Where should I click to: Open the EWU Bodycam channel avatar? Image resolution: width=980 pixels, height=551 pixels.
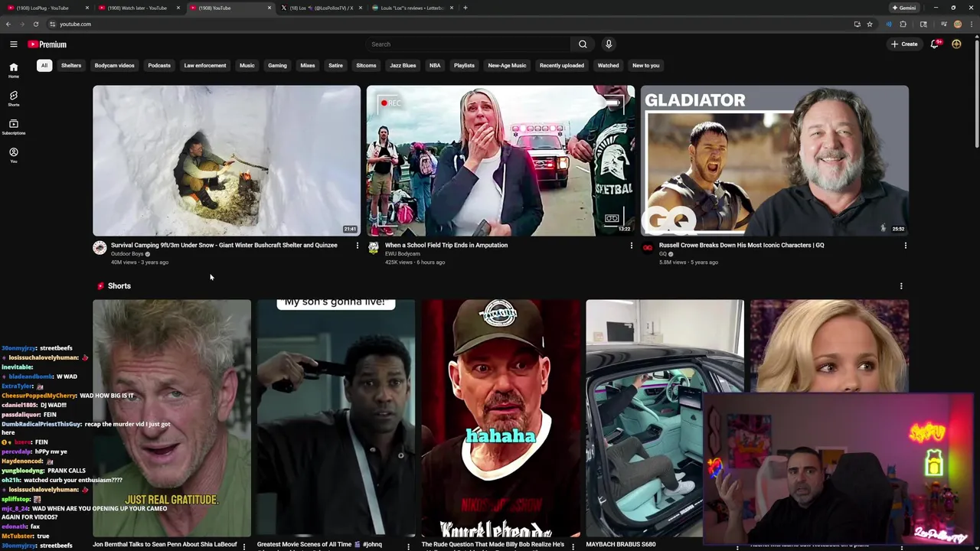click(373, 247)
